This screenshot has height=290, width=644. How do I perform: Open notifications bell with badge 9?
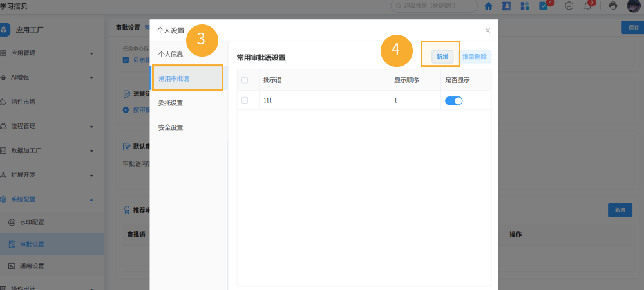click(x=588, y=6)
